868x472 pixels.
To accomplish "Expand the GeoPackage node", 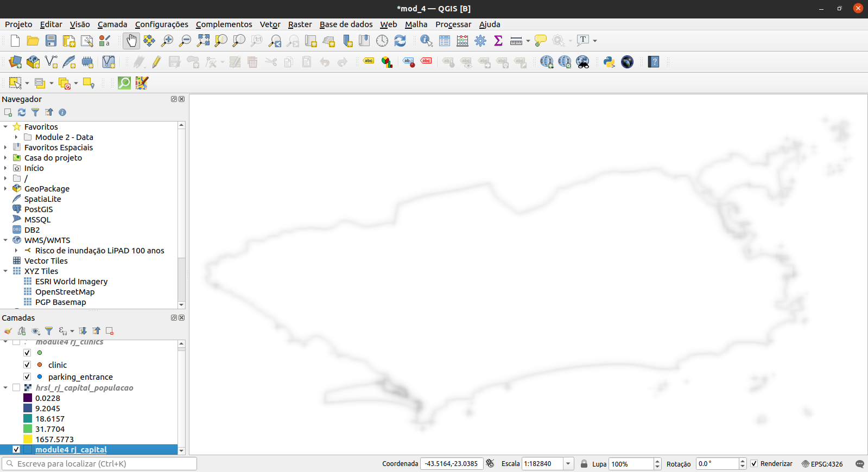I will pos(5,188).
